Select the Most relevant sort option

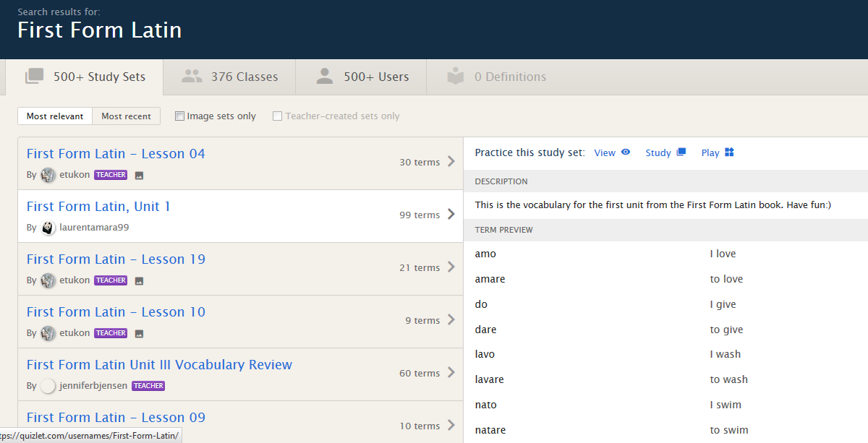click(55, 116)
